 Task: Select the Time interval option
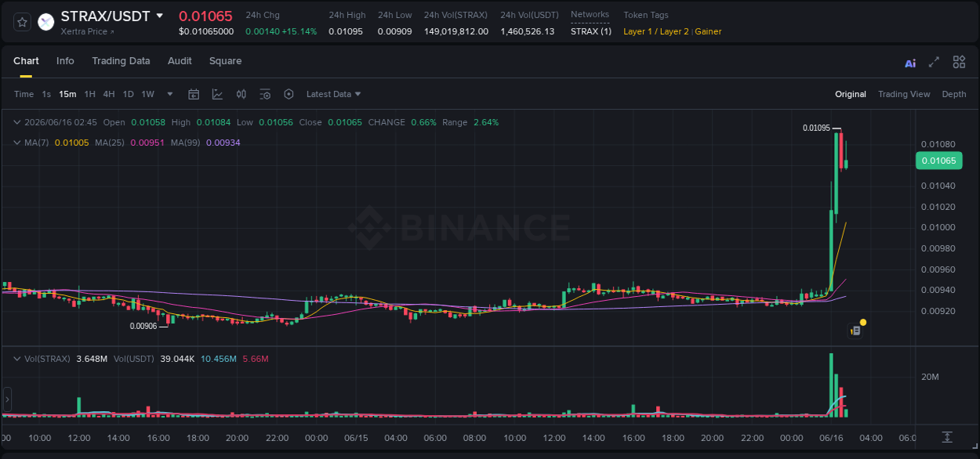[24, 94]
